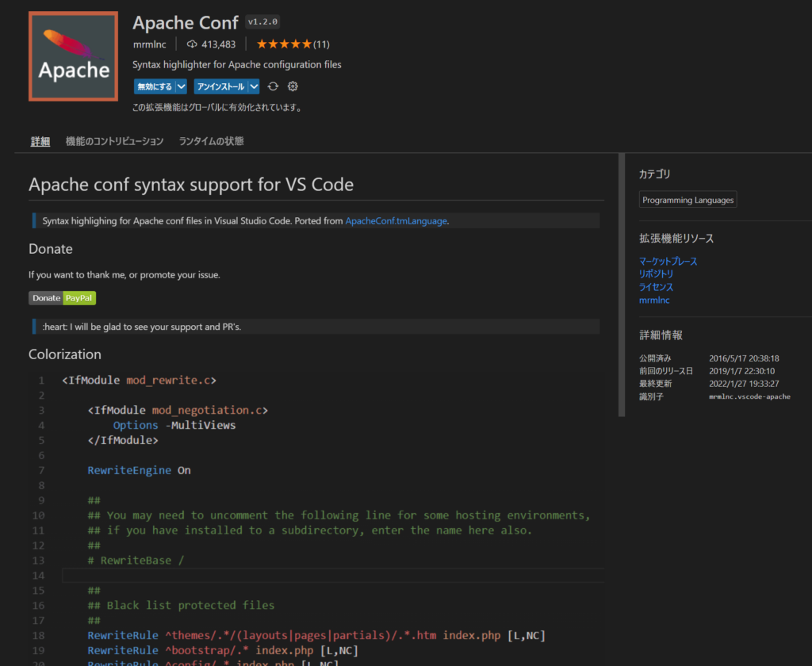Open the ApacheConf.tmLanguage link
The width and height of the screenshot is (812, 666).
tap(396, 221)
